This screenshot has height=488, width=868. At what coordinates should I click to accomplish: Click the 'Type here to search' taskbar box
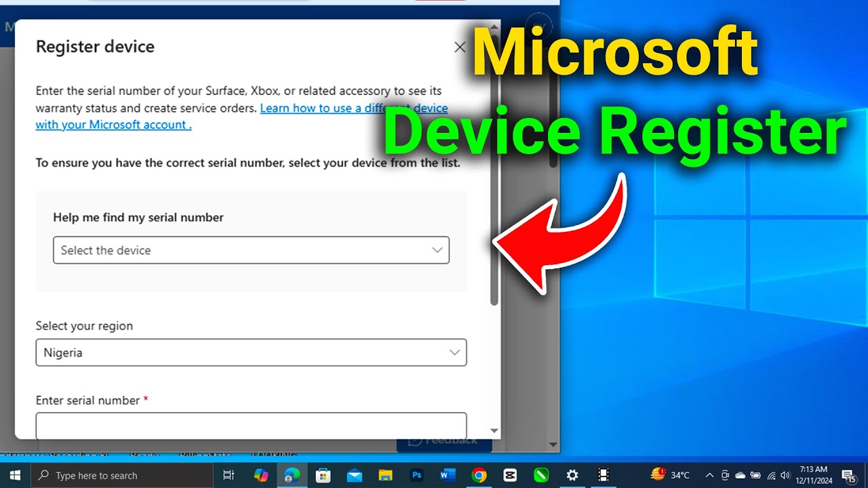[x=122, y=475]
